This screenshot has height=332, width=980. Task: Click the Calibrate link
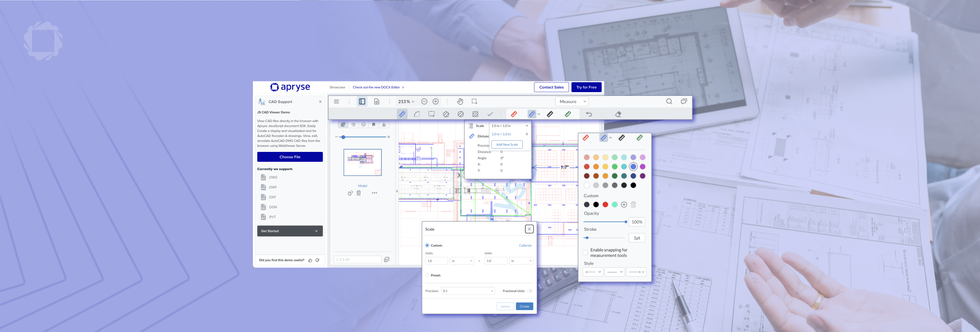click(x=525, y=245)
